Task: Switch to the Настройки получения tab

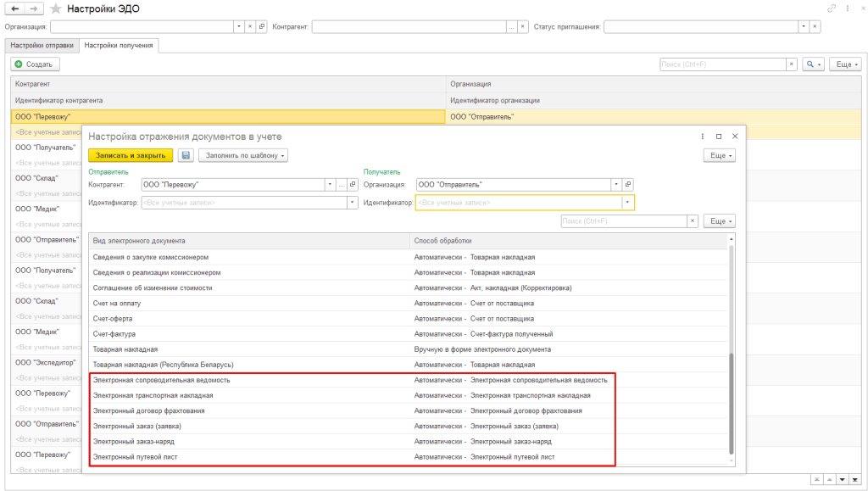Action: point(119,46)
